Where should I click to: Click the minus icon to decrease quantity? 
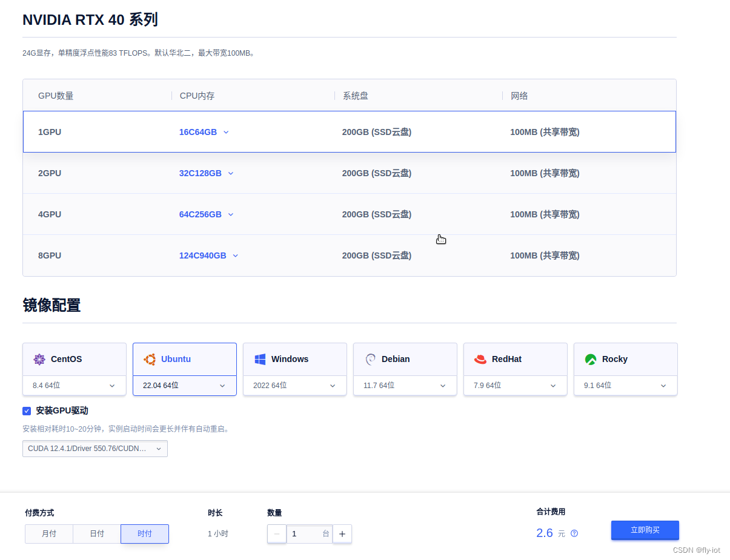pos(276,534)
